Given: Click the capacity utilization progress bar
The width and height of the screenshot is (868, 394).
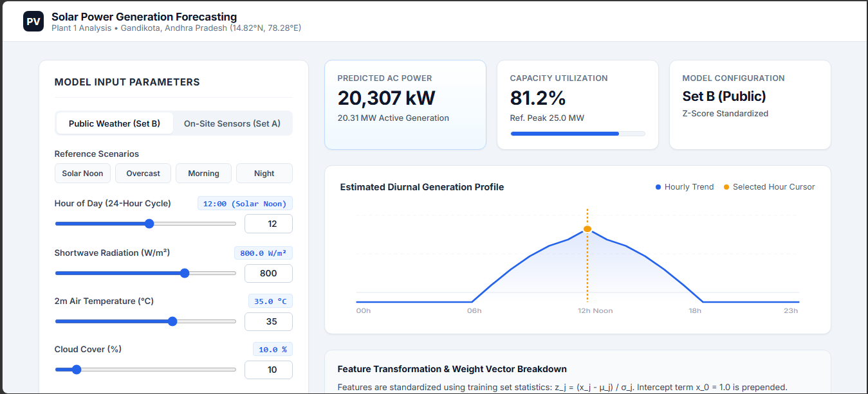Looking at the screenshot, I should pyautogui.click(x=578, y=134).
